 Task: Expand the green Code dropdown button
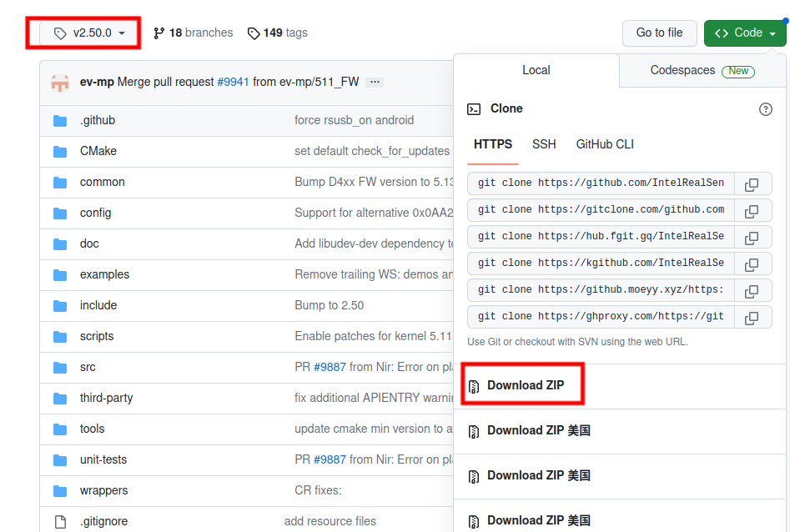point(745,33)
